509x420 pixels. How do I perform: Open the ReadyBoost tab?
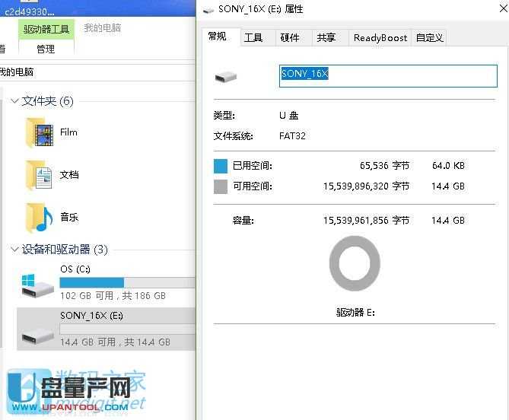380,38
